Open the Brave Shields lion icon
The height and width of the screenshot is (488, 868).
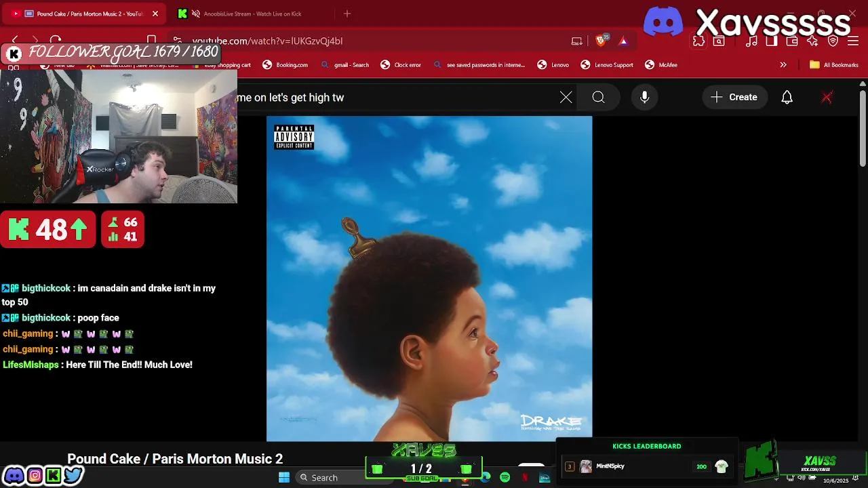tap(601, 41)
